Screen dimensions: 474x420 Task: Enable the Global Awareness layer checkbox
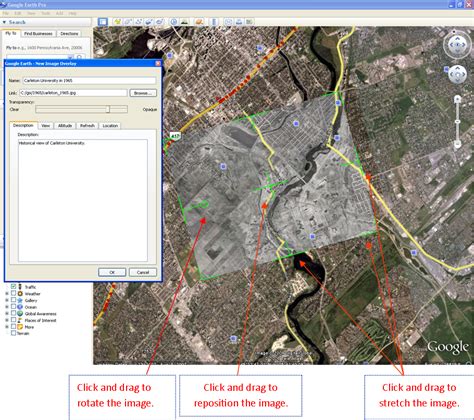click(x=13, y=313)
